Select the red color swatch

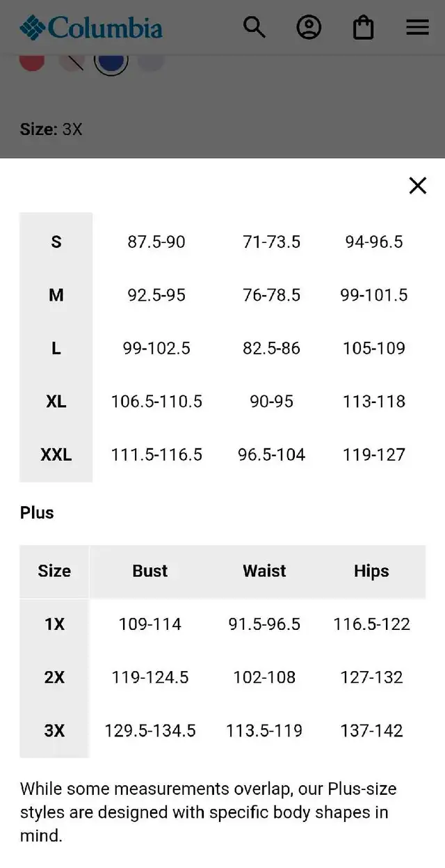click(x=32, y=61)
